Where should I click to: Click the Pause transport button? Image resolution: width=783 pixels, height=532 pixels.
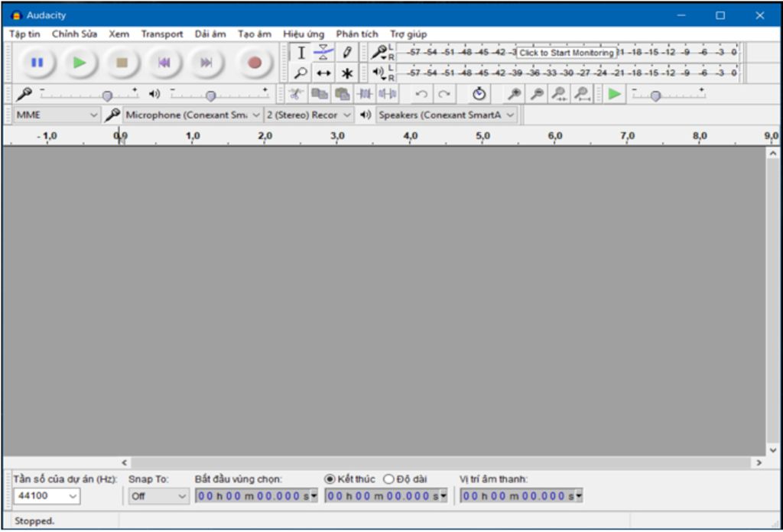[x=37, y=63]
